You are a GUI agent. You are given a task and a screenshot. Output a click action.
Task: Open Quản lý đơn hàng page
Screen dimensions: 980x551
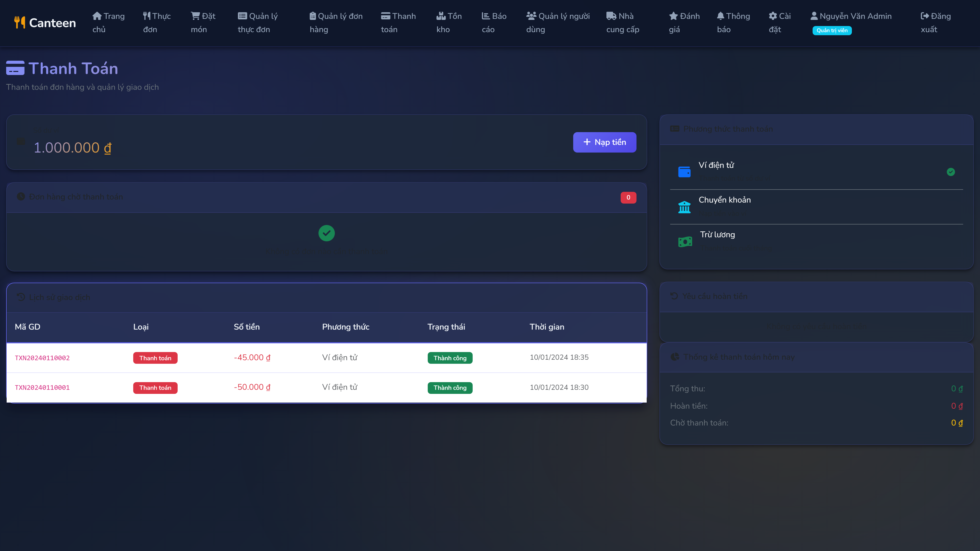pos(336,23)
